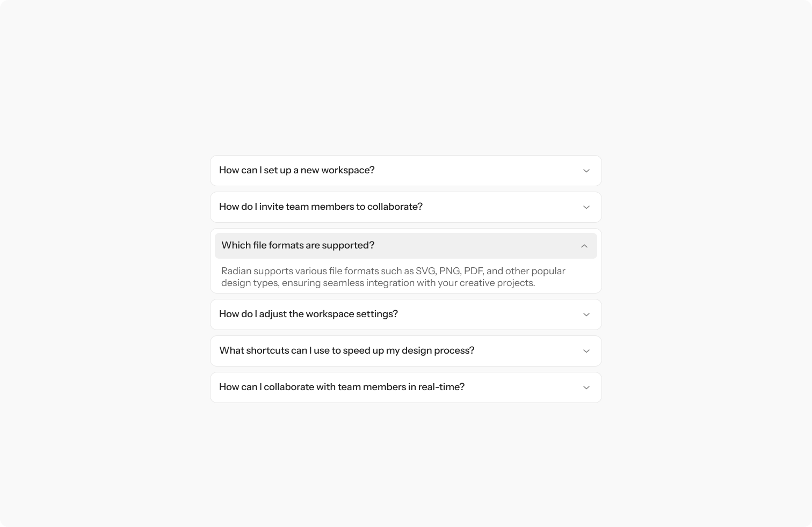Click the chevron for real-time collaboration question
Screen dimensions: 812x527
(x=586, y=387)
